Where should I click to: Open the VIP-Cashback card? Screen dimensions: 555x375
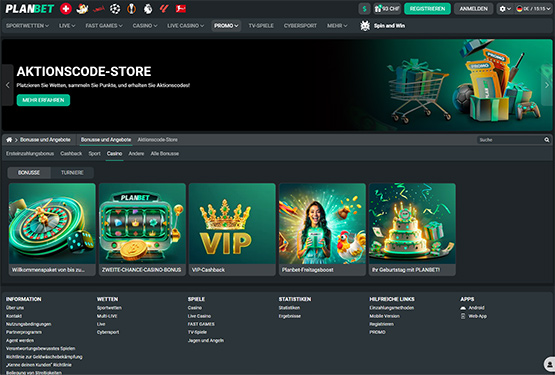click(x=232, y=229)
